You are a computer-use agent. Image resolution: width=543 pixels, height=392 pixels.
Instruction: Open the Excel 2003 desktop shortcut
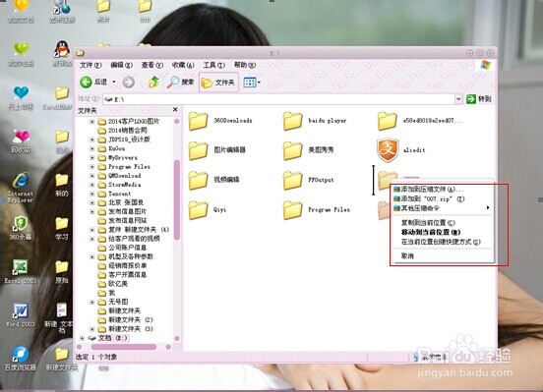click(x=21, y=271)
